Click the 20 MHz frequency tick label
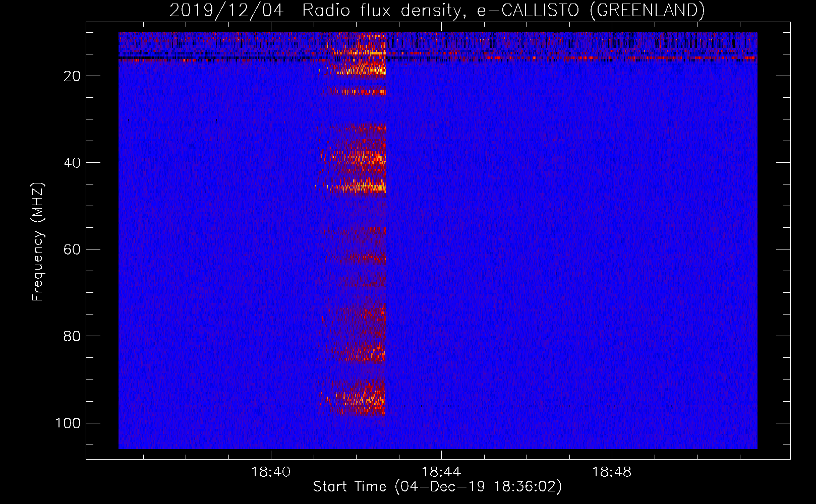 pos(72,76)
